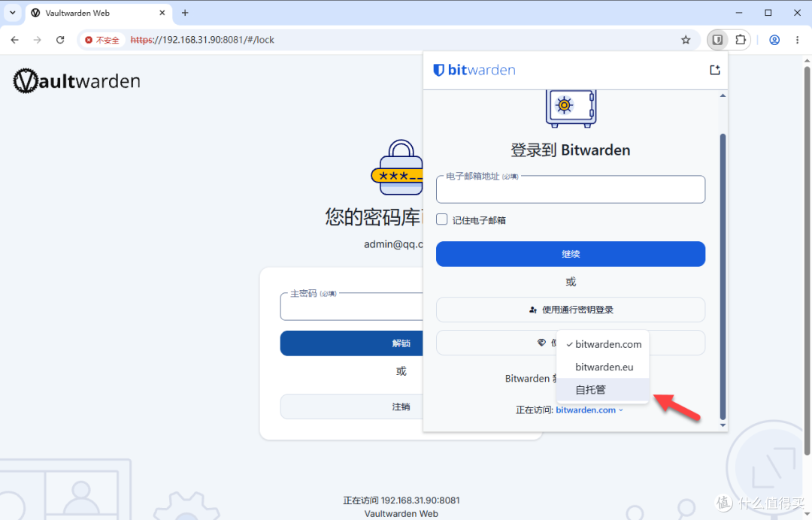
Task: Click the Vaultwarden log out button 注销
Action: point(352,407)
